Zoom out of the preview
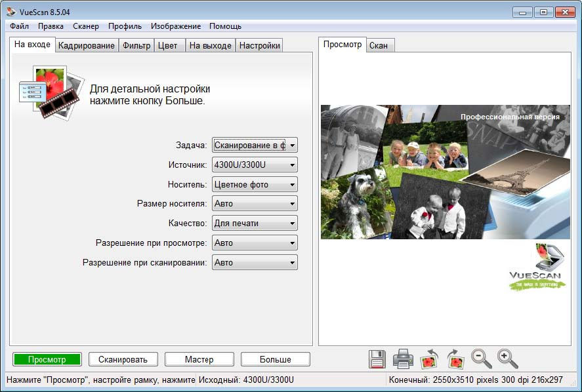This screenshot has width=582, height=392. click(x=481, y=359)
